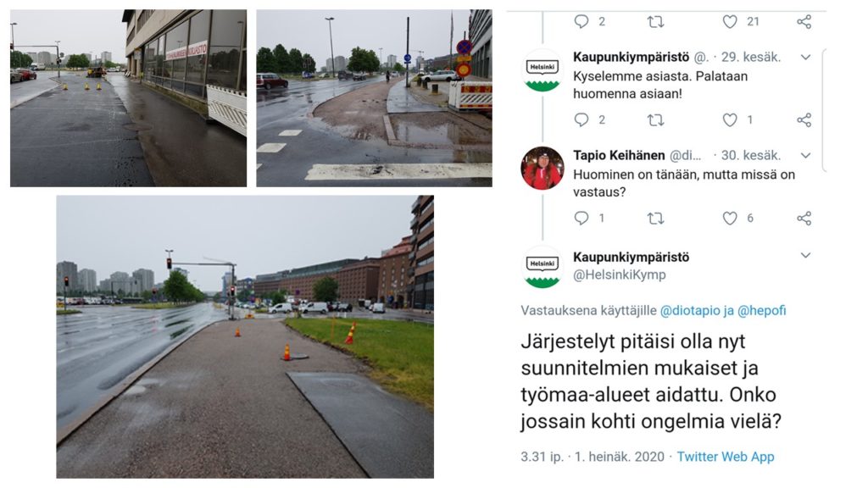Expand options chevron beside @HelsinkiKymp tweet

[805, 255]
